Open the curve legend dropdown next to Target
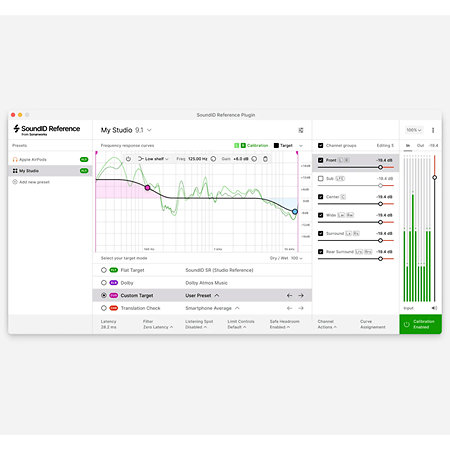Viewport: 450px width, 450px height. click(x=301, y=146)
